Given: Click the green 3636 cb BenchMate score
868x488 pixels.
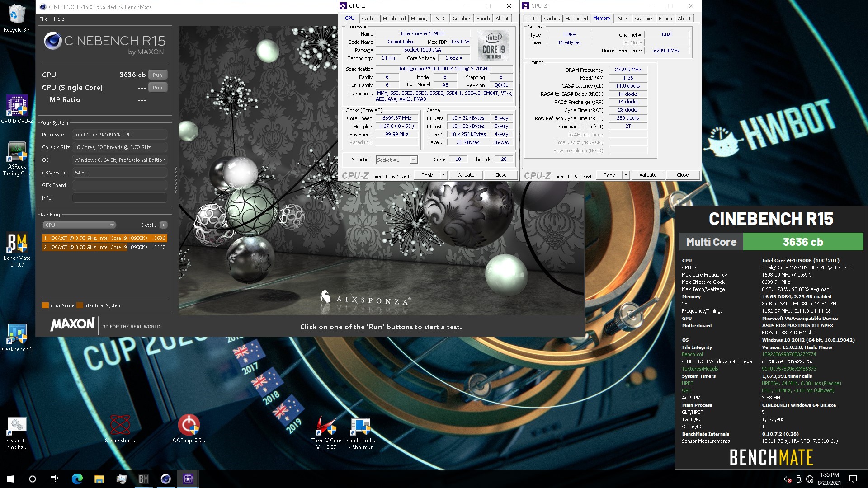Looking at the screenshot, I should 803,242.
